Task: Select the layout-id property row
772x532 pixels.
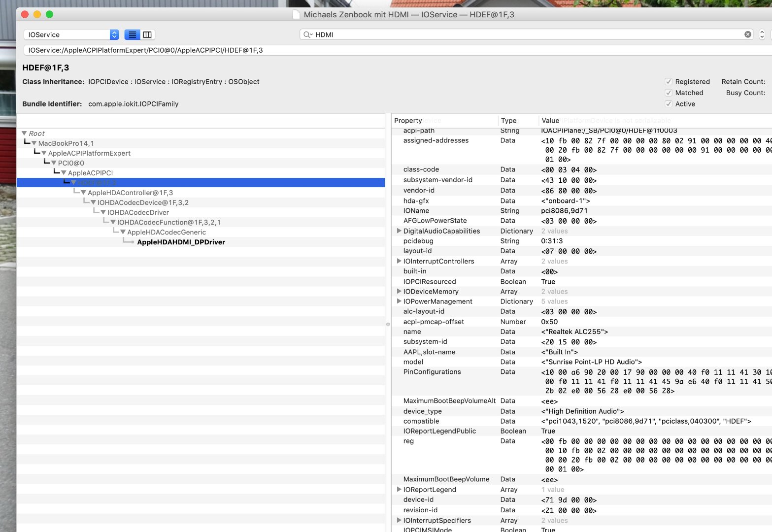Action: (582, 251)
